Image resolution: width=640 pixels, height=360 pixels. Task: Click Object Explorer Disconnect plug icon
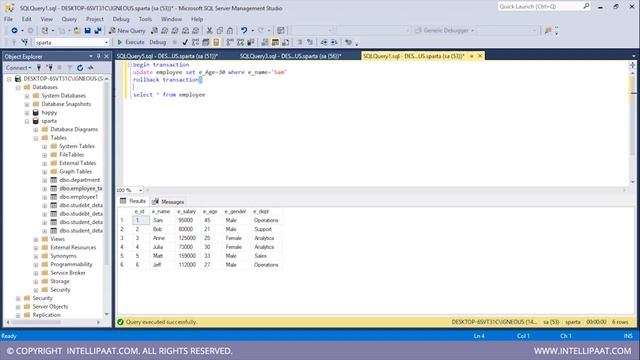pyautogui.click(x=49, y=68)
